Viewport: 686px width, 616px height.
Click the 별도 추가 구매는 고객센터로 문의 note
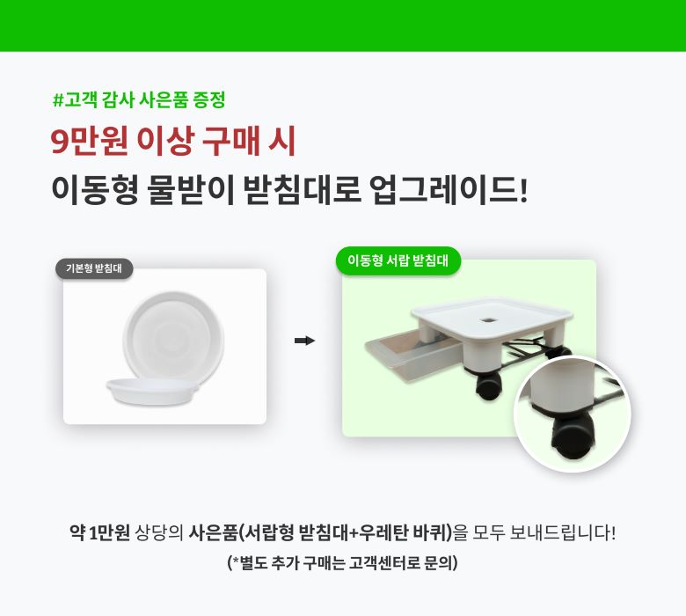pyautogui.click(x=342, y=562)
